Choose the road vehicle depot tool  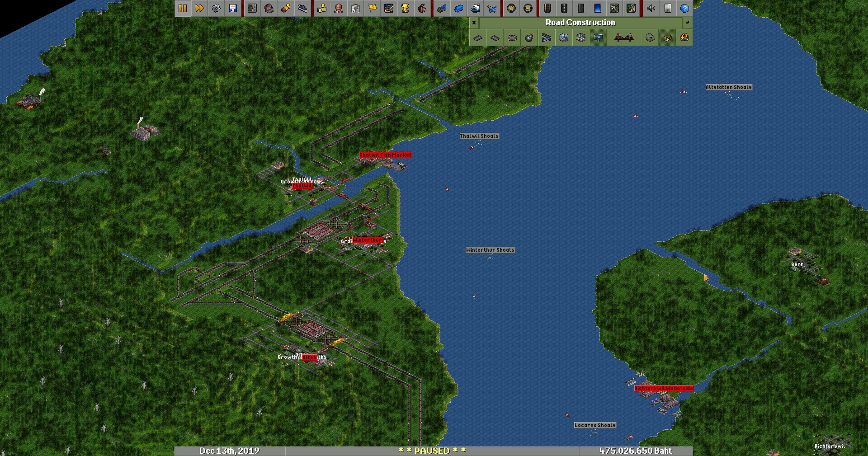coord(546,38)
